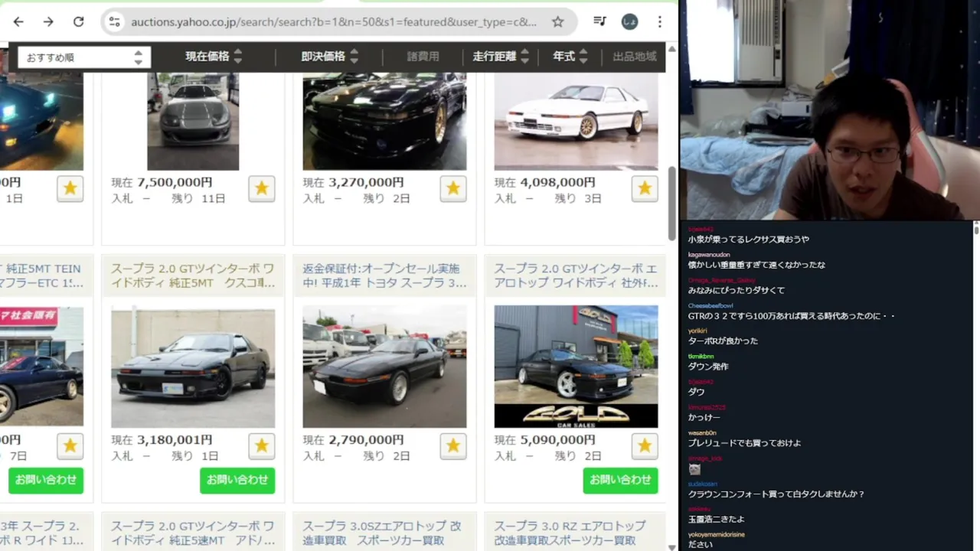Click scroll down arrow of page scrollbar

point(671,546)
